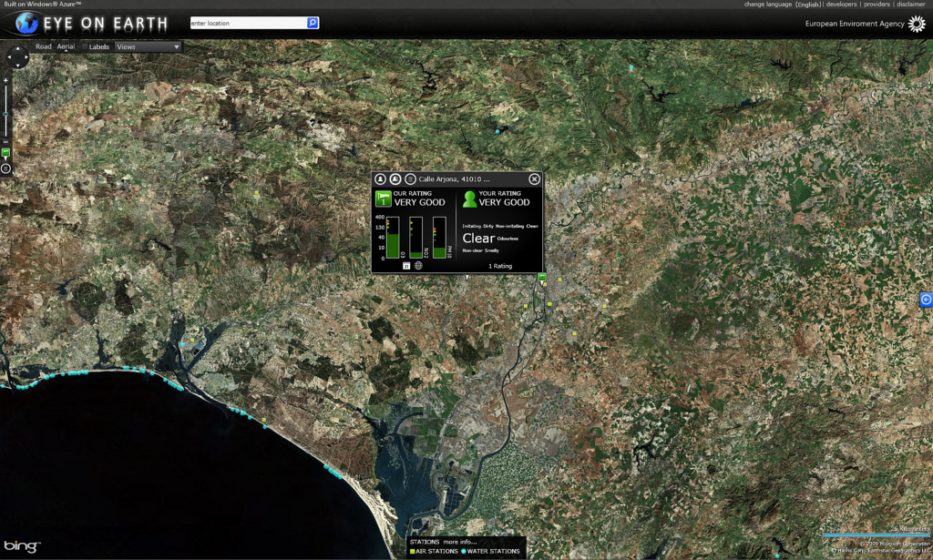This screenshot has height=560, width=933.
Task: Click the enter location search field
Action: coord(248,23)
